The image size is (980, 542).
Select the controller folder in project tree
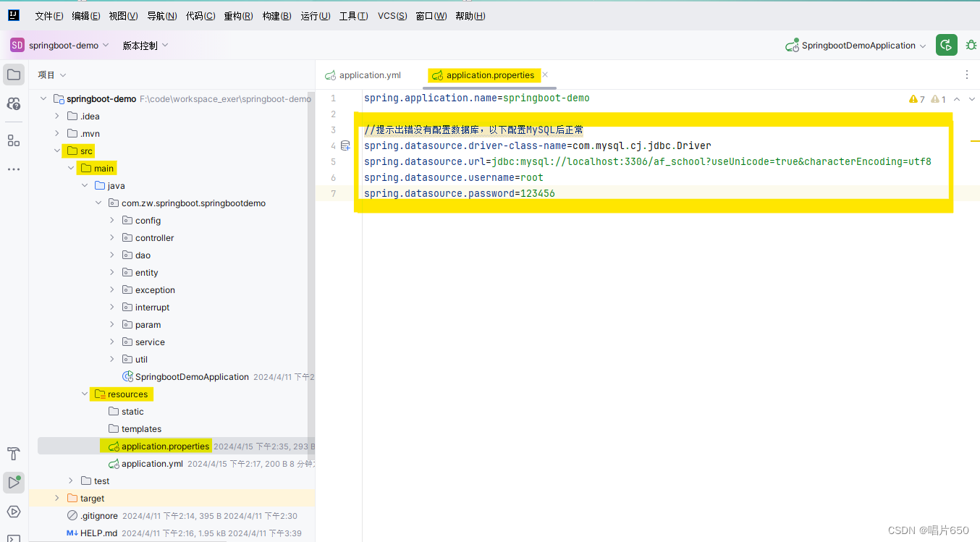click(153, 237)
